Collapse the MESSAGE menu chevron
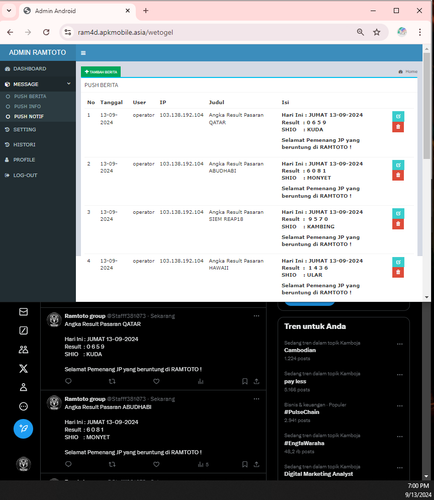This screenshot has width=434, height=500. [69, 84]
